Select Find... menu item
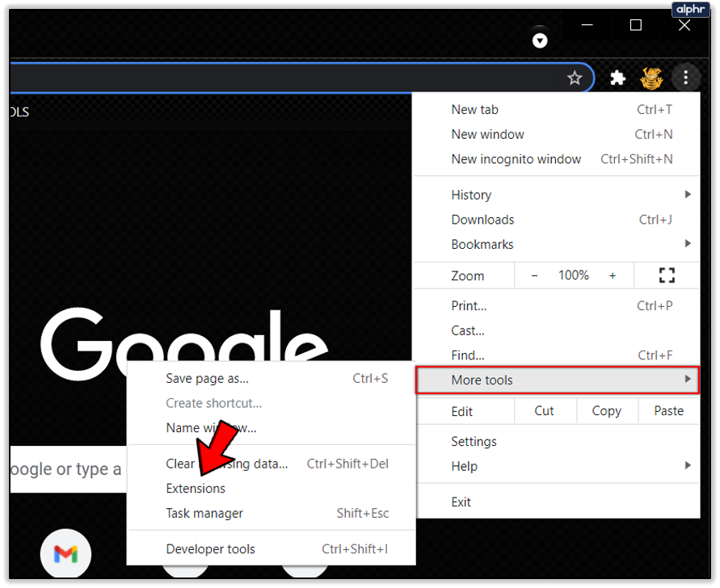720x588 pixels. pyautogui.click(x=557, y=355)
